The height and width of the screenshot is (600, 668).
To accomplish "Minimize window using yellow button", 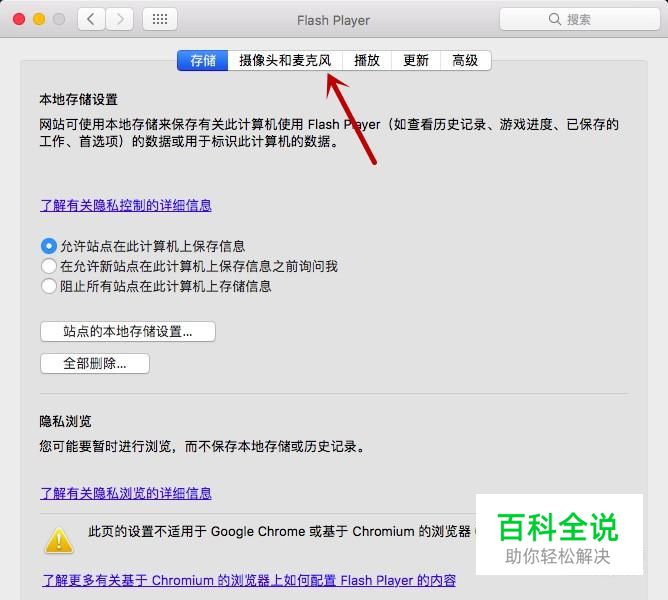I will coord(39,19).
